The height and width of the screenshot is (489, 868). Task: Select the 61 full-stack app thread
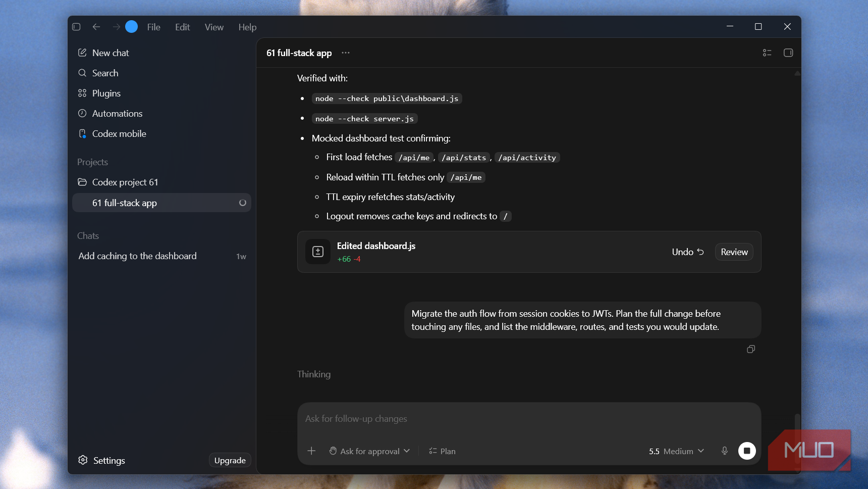tap(161, 203)
